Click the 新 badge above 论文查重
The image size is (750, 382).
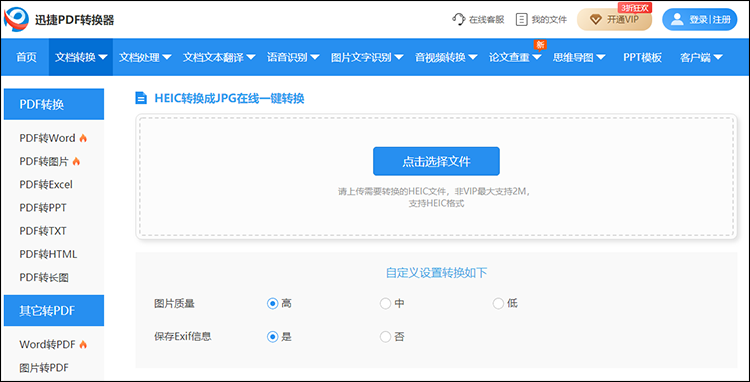540,45
